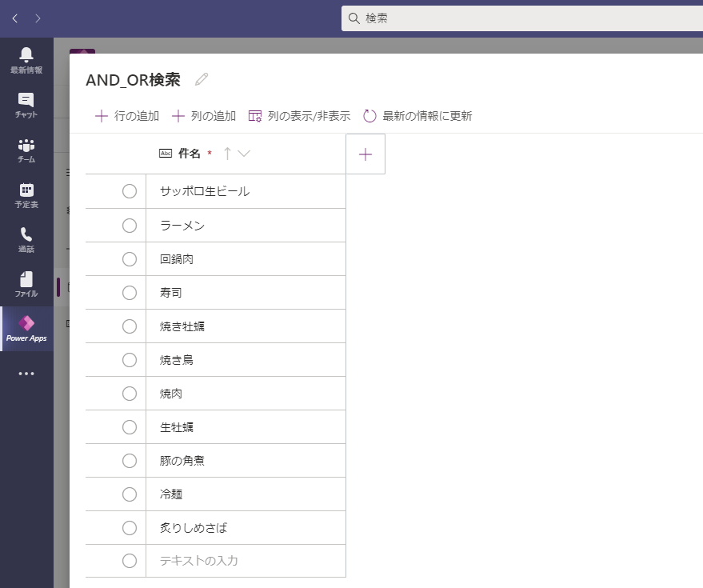The width and height of the screenshot is (703, 588).
Task: Add a new column with the + header button
Action: [365, 153]
